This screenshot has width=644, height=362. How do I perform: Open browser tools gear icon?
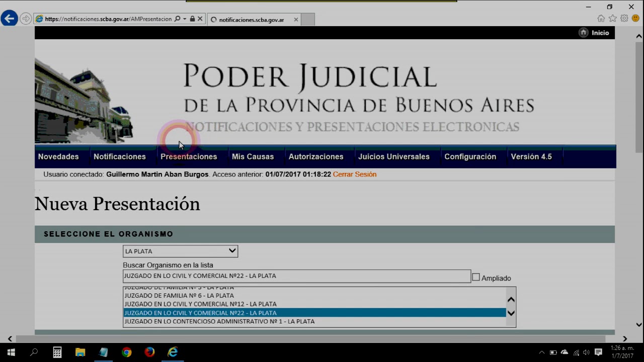point(624,19)
